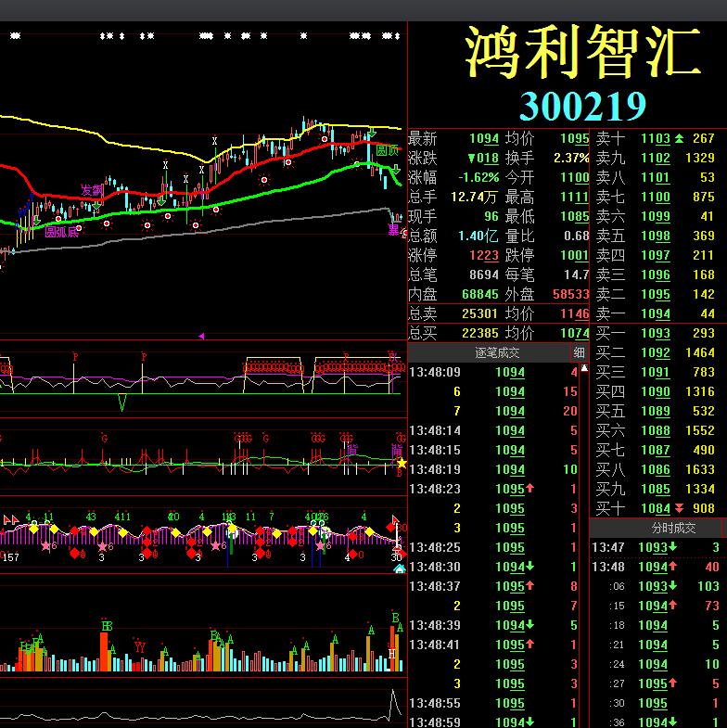This screenshot has width=727, height=728.
Task: Click the 13:47 row in 分时成交
Action: pos(656,548)
